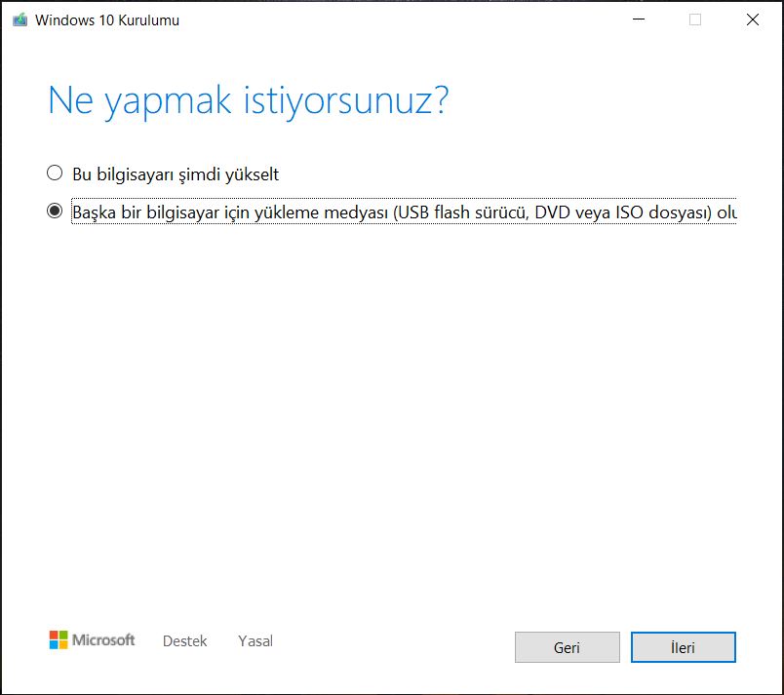The width and height of the screenshot is (784, 695).
Task: Click the 'Windows 10 Kurulumu' title text
Action: point(107,20)
